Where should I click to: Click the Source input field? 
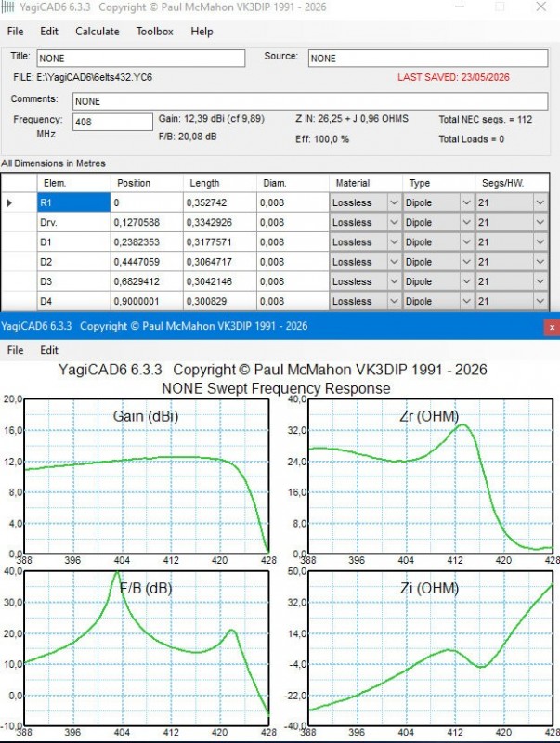coord(428,59)
